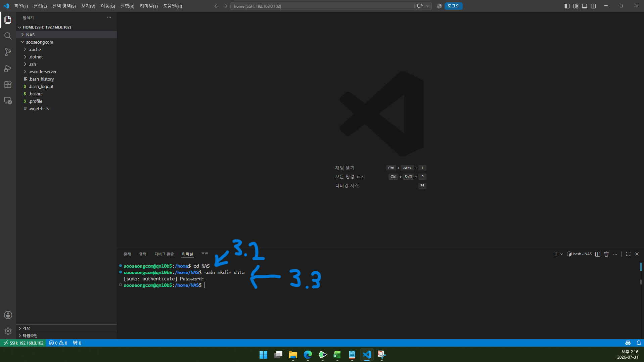Viewport: 644px width, 362px height.
Task: Open the 편집(E) menu
Action: click(x=40, y=6)
